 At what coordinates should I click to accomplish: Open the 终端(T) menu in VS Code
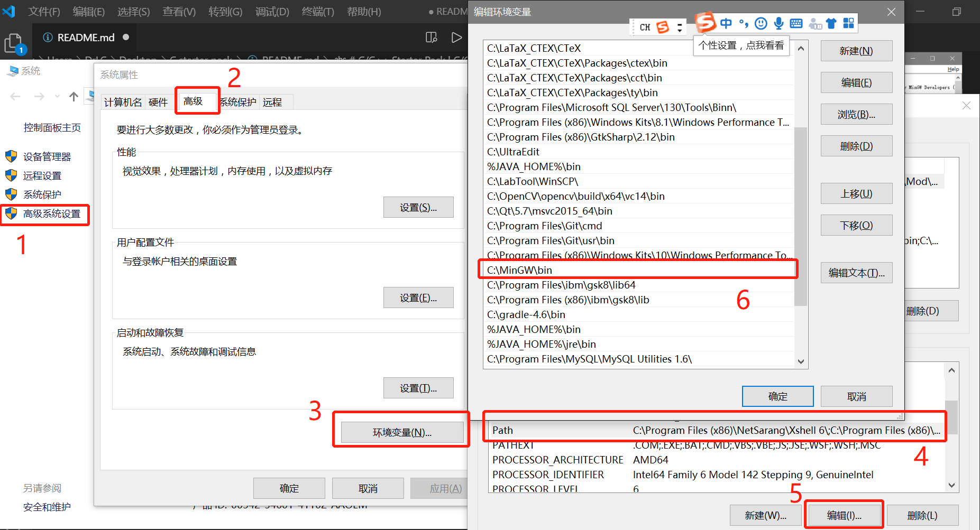318,12
